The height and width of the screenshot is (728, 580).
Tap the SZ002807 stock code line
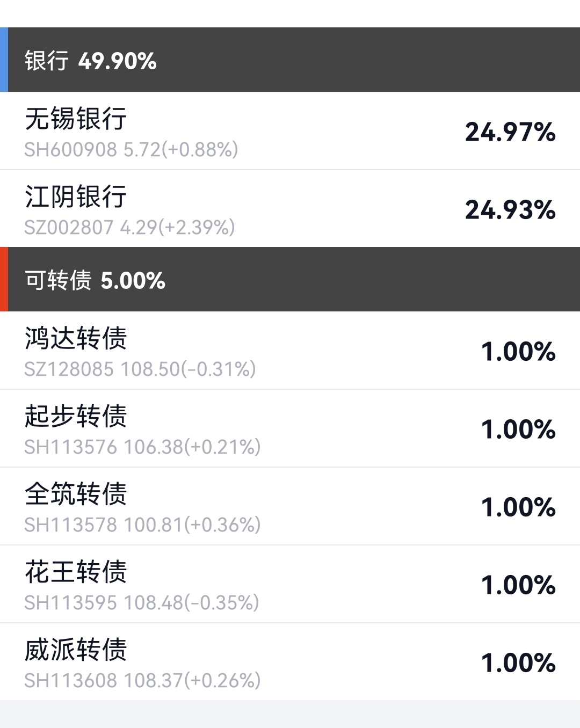129,228
